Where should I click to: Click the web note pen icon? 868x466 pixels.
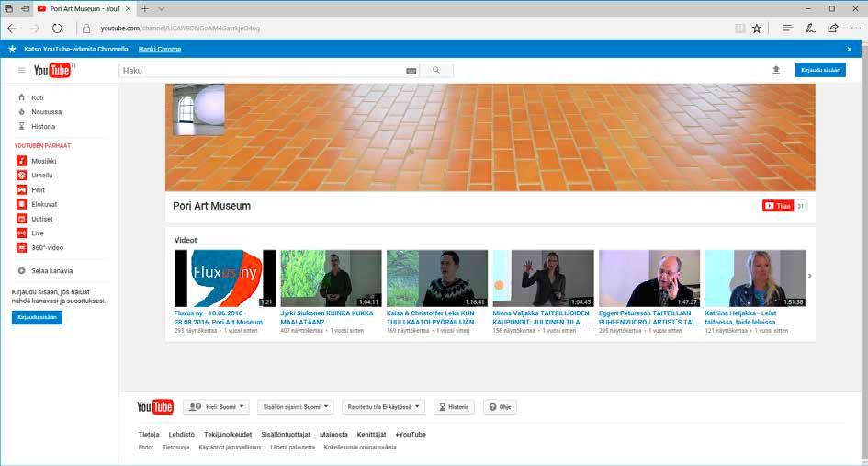coord(810,28)
